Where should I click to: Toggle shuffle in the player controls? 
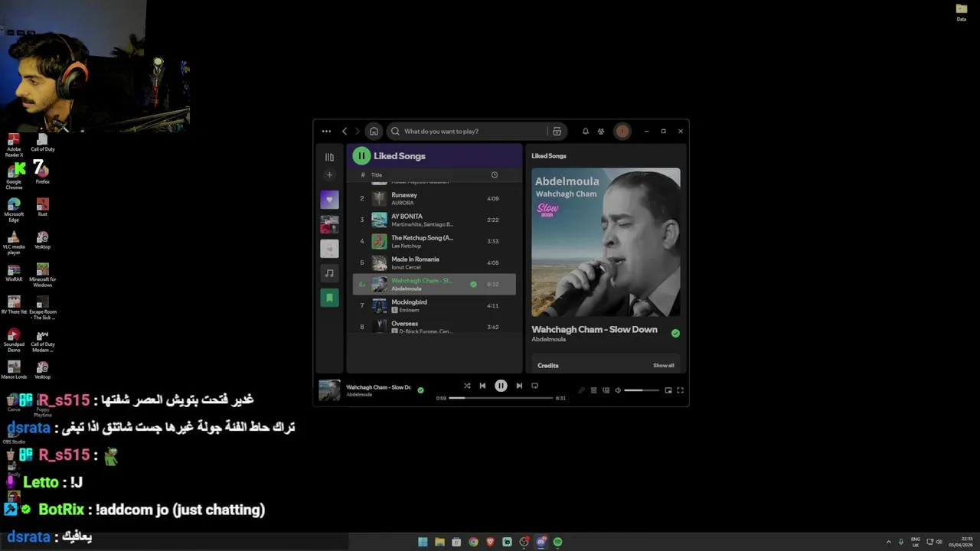[x=467, y=386]
